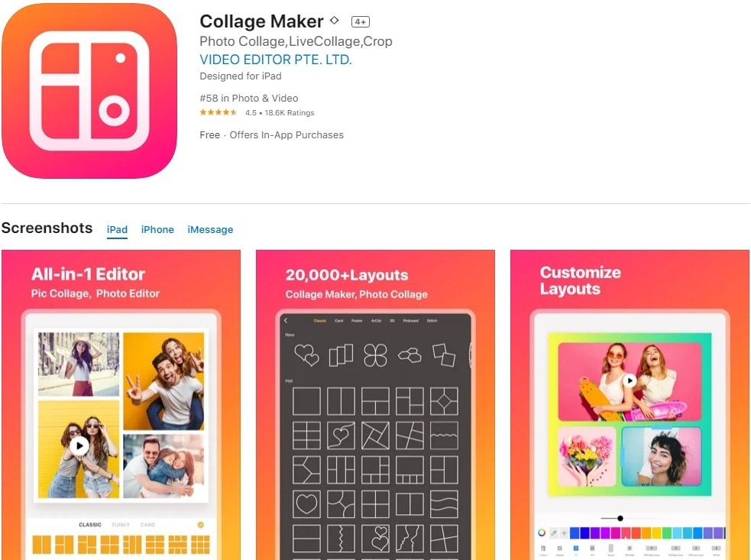
Task: Switch to the iMessage screenshots tab
Action: coord(210,229)
